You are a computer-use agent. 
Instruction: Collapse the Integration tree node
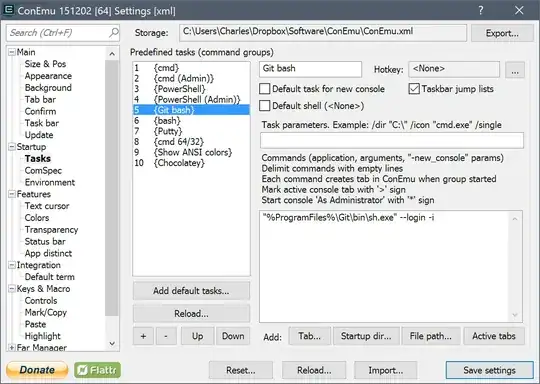point(12,265)
